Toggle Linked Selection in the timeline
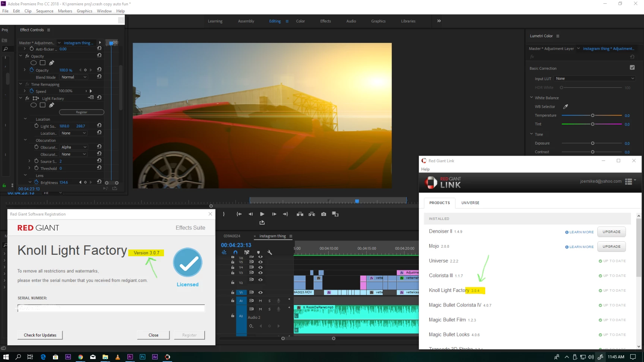 pos(247,252)
